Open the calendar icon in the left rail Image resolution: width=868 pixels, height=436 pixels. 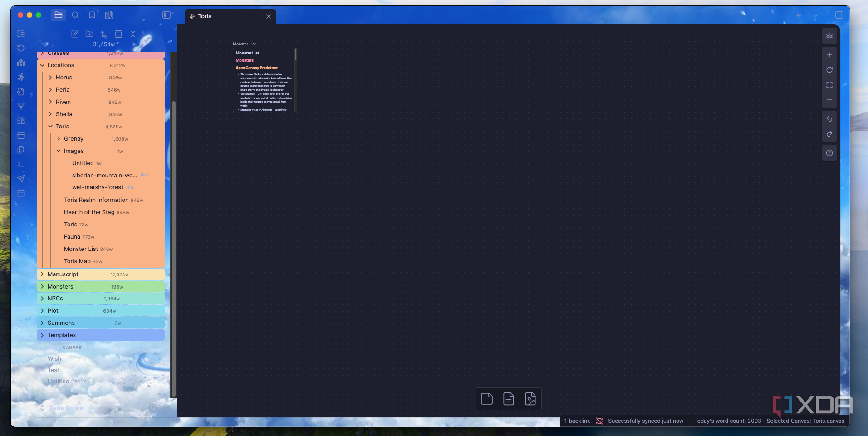click(20, 135)
